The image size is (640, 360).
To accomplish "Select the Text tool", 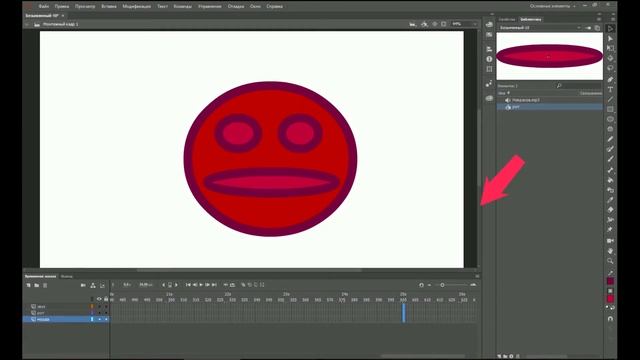I will (610, 89).
